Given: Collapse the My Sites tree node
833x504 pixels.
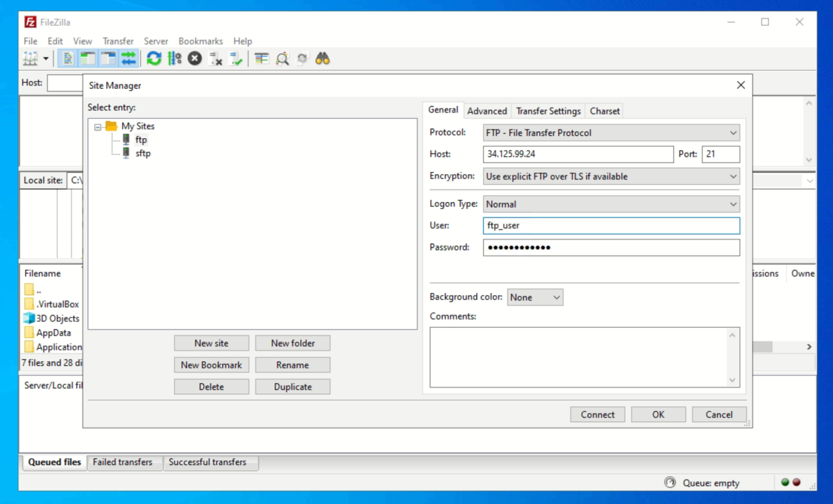Looking at the screenshot, I should click(98, 126).
